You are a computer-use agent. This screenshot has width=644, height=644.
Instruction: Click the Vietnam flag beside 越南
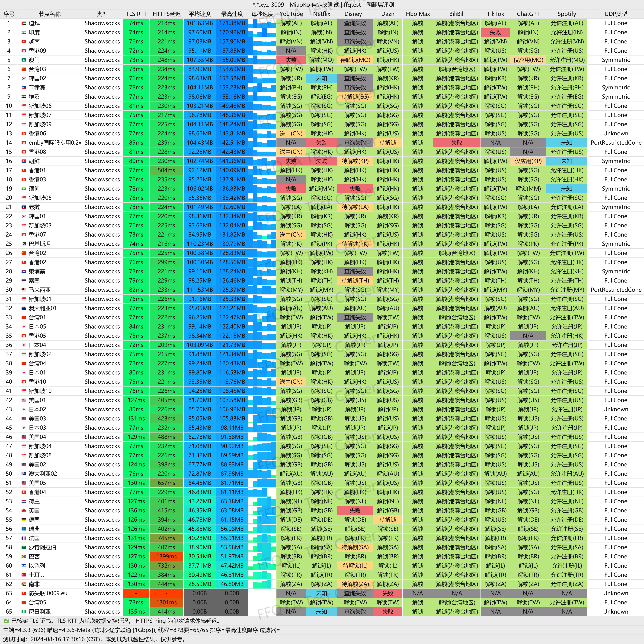24,41
